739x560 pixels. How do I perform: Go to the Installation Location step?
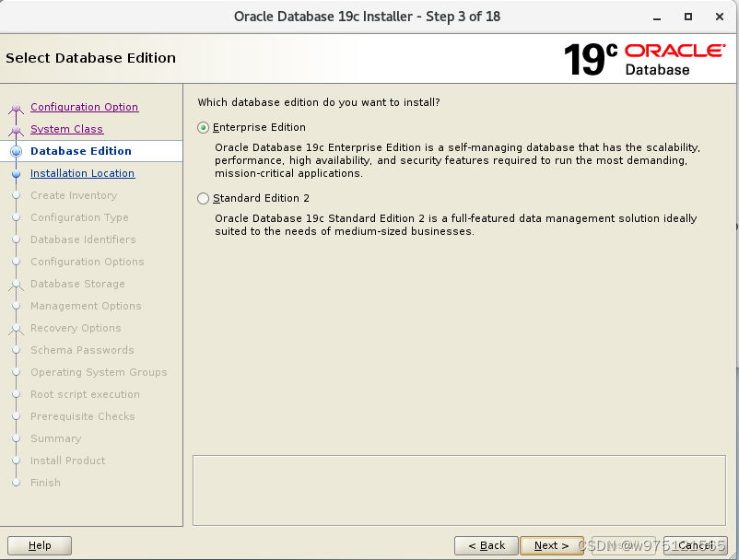81,173
